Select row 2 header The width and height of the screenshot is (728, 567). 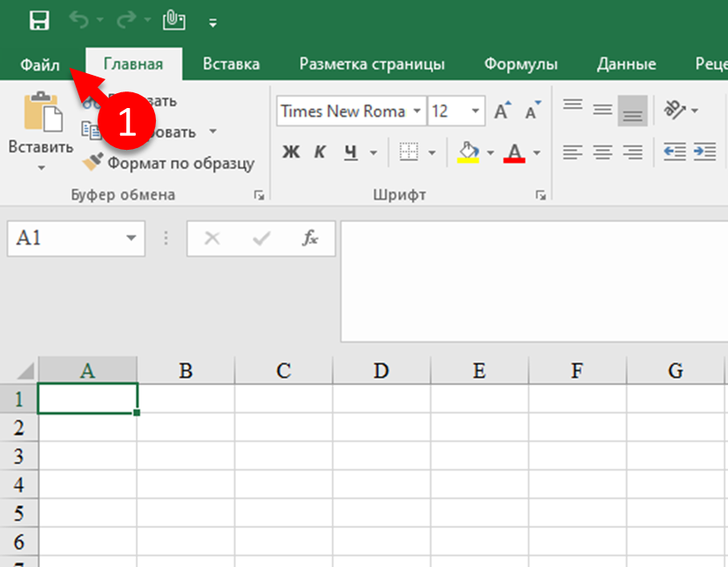pyautogui.click(x=18, y=428)
